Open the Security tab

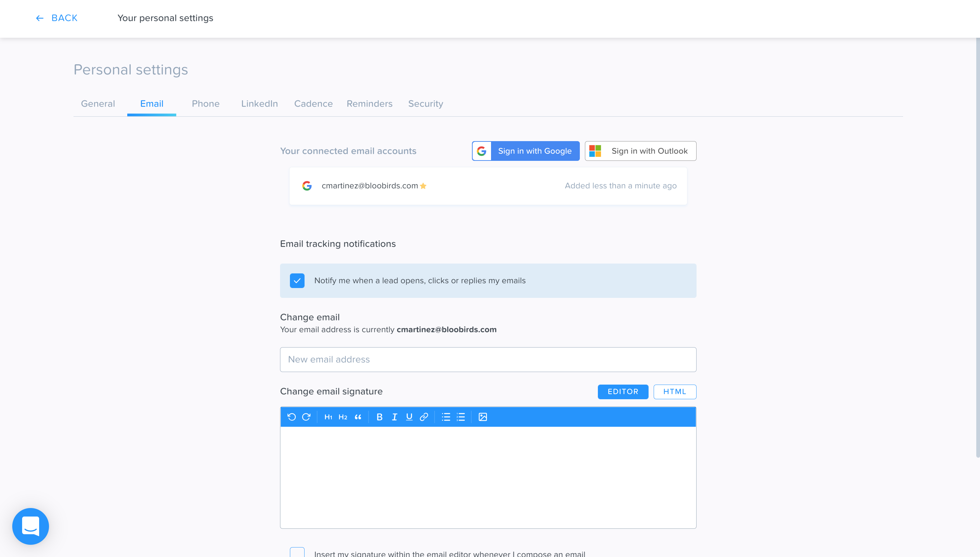[x=426, y=104]
